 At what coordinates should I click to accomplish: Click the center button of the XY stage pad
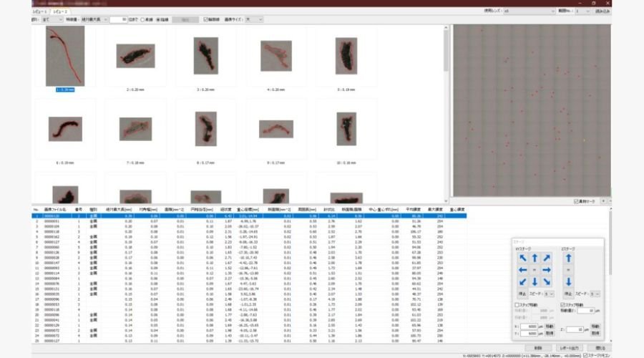click(535, 270)
